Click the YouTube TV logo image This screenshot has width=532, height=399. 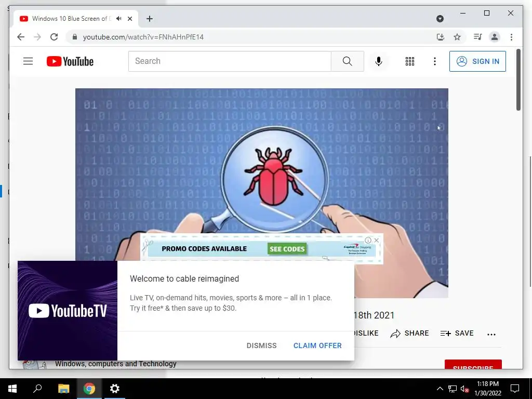point(68,311)
